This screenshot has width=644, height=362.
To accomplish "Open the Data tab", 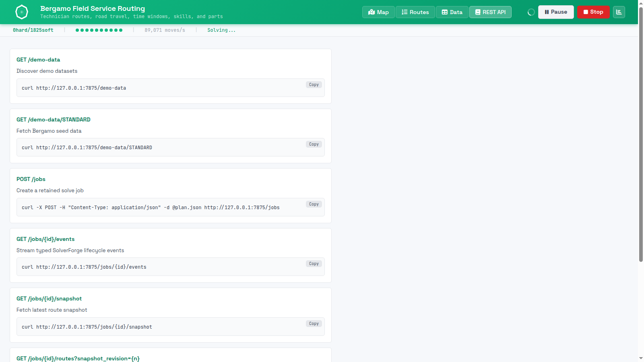I will pos(452,12).
